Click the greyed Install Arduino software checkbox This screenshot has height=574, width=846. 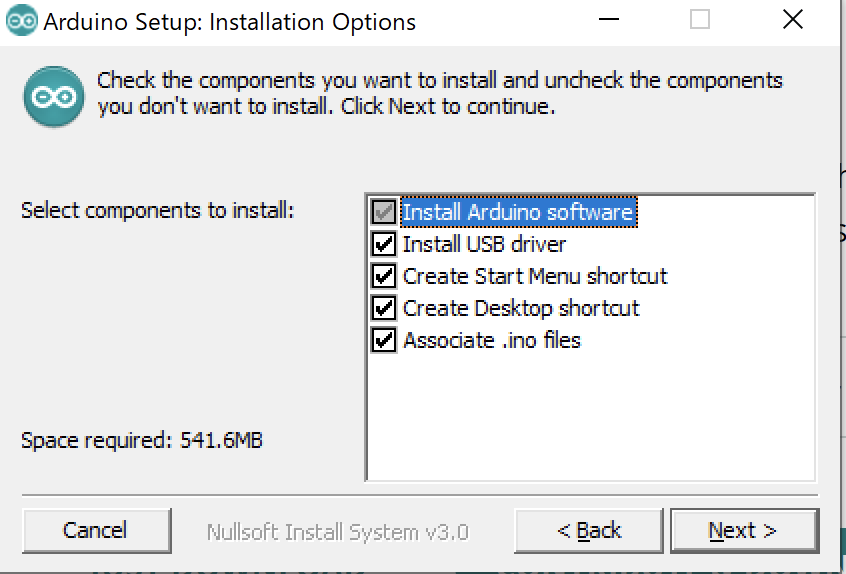click(383, 212)
